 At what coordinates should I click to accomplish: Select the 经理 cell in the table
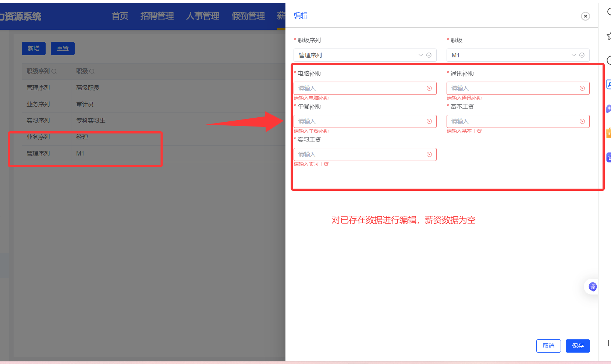pyautogui.click(x=82, y=137)
